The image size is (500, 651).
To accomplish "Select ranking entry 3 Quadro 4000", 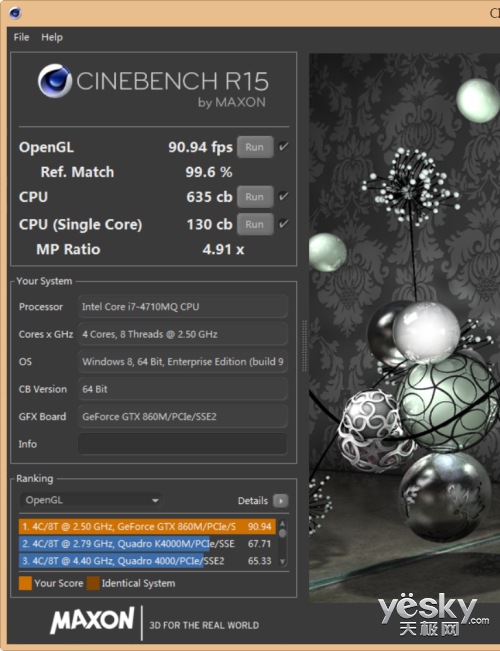I will [x=147, y=561].
